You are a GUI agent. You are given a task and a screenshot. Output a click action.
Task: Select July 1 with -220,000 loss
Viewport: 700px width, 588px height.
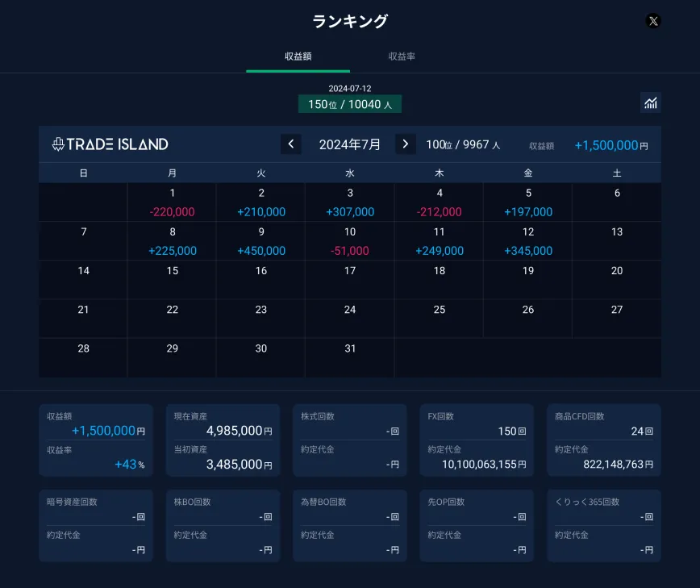click(172, 202)
